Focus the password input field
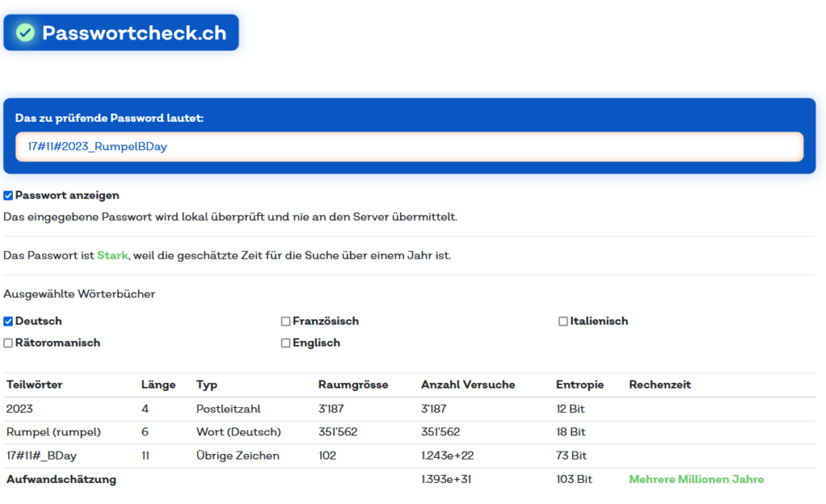Viewport: 826px width, 504px height. [x=409, y=147]
